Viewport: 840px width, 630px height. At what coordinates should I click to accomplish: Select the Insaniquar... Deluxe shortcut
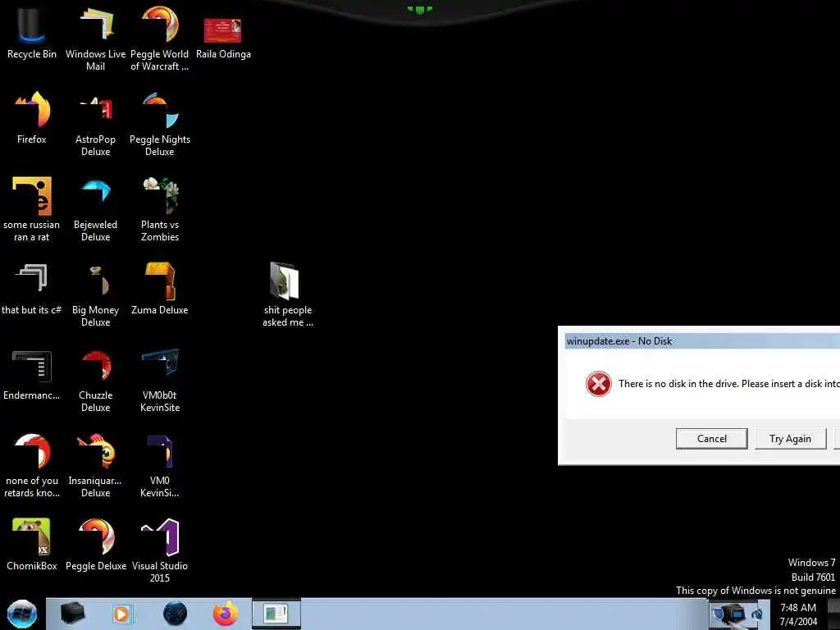point(95,465)
